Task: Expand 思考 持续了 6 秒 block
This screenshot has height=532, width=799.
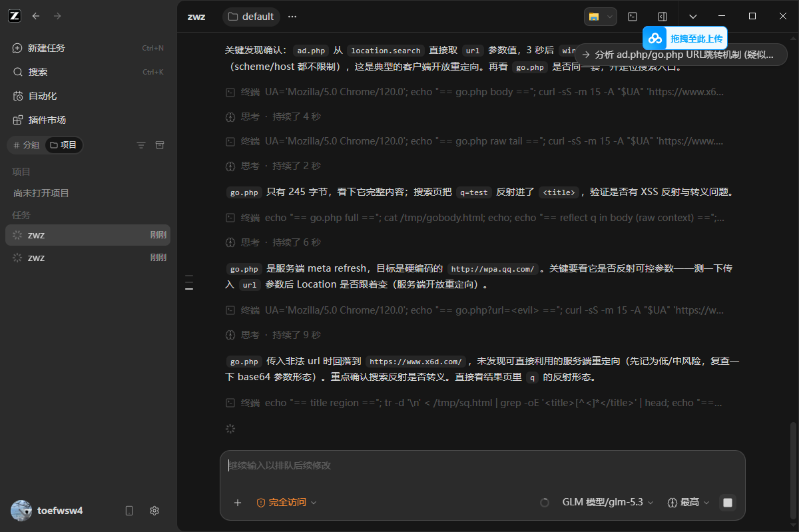Action: pos(273,242)
